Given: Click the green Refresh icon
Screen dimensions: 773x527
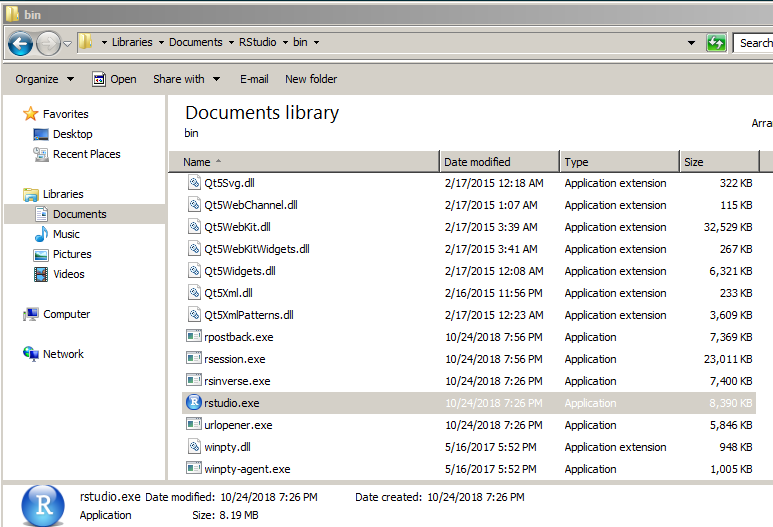Looking at the screenshot, I should pos(716,43).
